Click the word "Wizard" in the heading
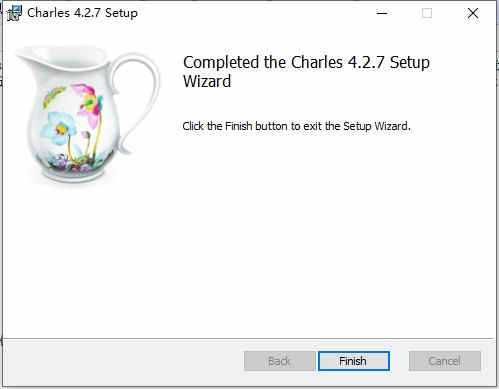The width and height of the screenshot is (499, 389). click(207, 82)
